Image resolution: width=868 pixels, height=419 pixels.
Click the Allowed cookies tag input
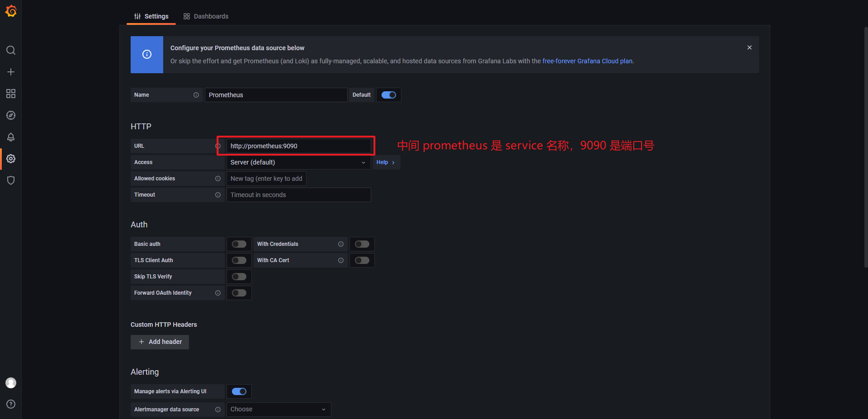266,179
